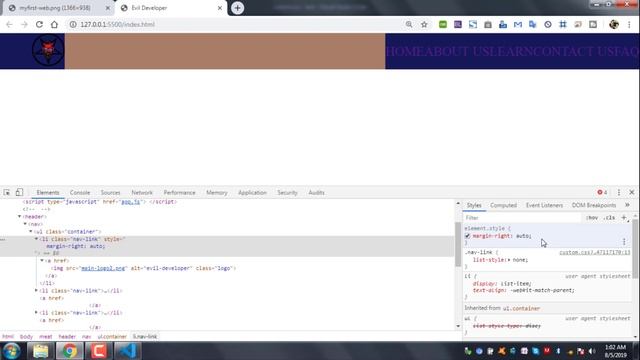The width and height of the screenshot is (640, 360).
Task: Expand the second li nav-link node
Action: coord(36,291)
